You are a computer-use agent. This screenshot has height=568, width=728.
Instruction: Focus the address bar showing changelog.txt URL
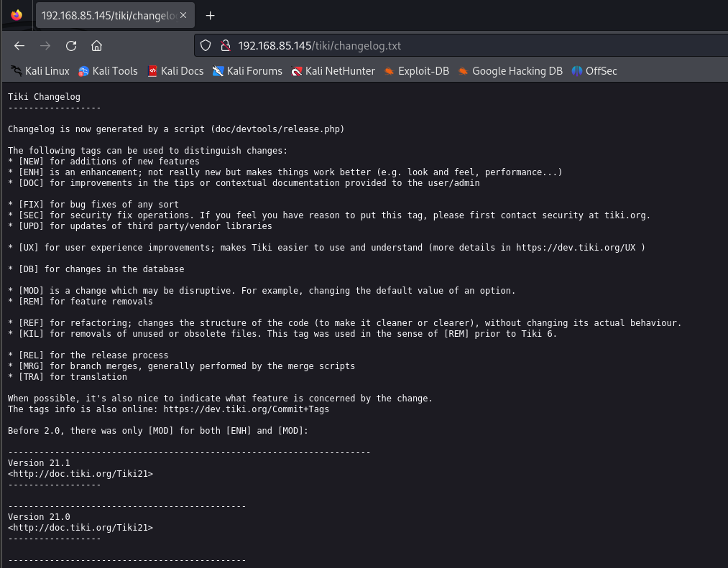431,46
